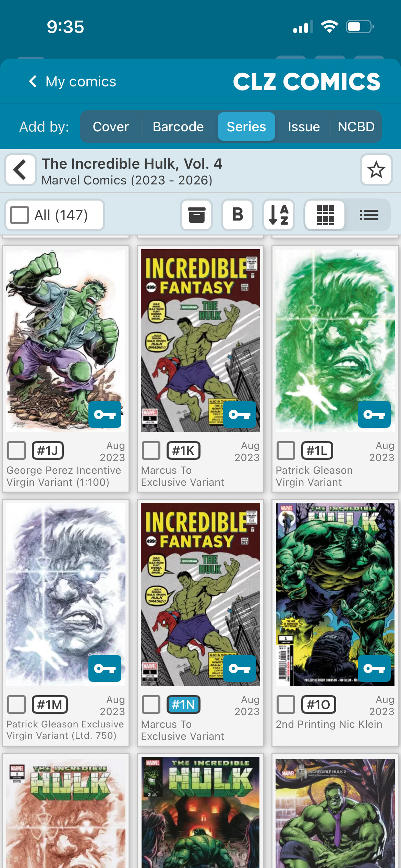
Task: Tap the key icon on issue #1J cover
Action: click(x=105, y=414)
